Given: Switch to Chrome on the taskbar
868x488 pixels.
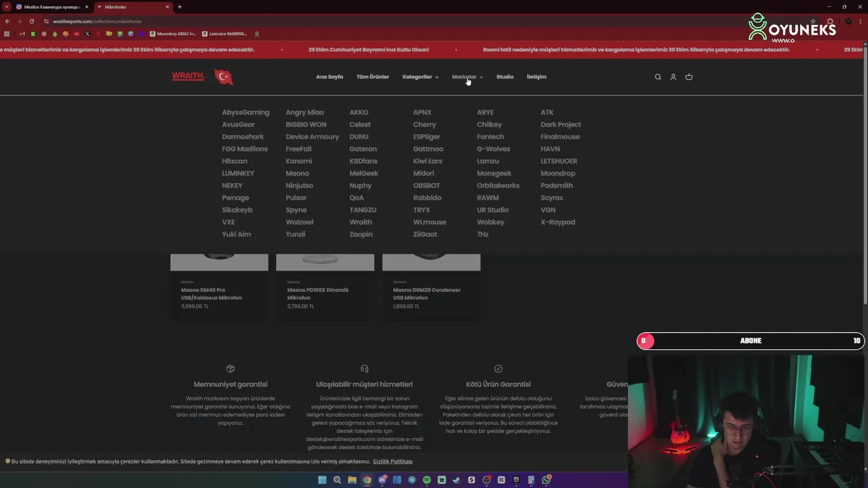Looking at the screenshot, I should click(367, 480).
